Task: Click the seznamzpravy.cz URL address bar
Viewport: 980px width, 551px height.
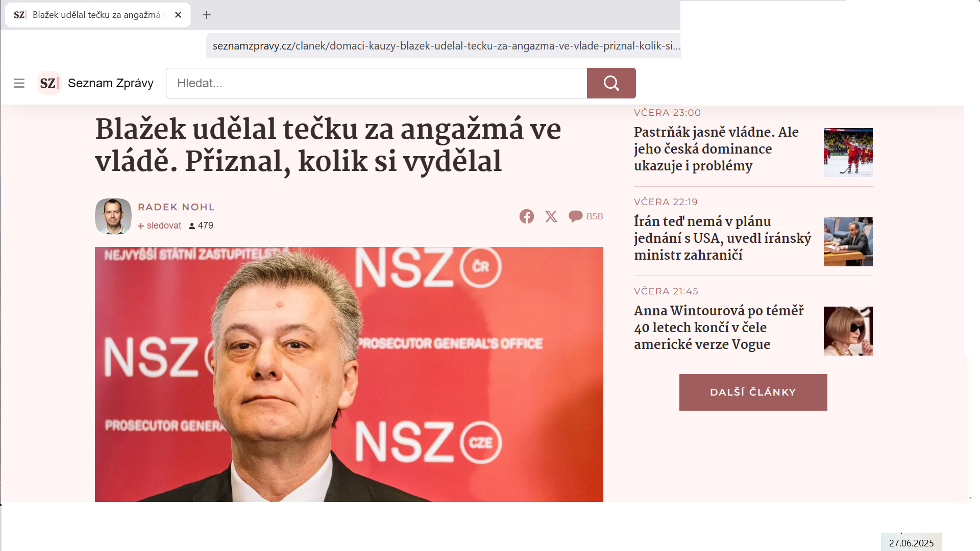Action: [x=444, y=46]
